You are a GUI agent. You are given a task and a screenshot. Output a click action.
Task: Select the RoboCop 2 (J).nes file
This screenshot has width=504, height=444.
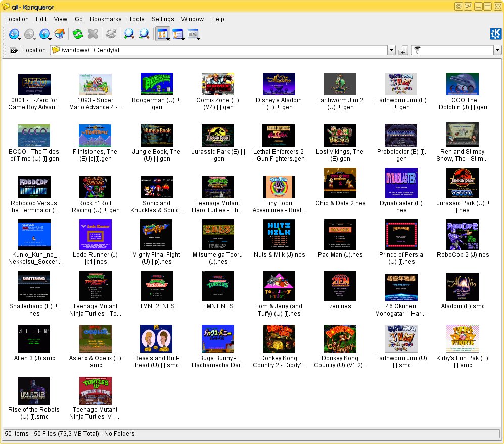(462, 239)
